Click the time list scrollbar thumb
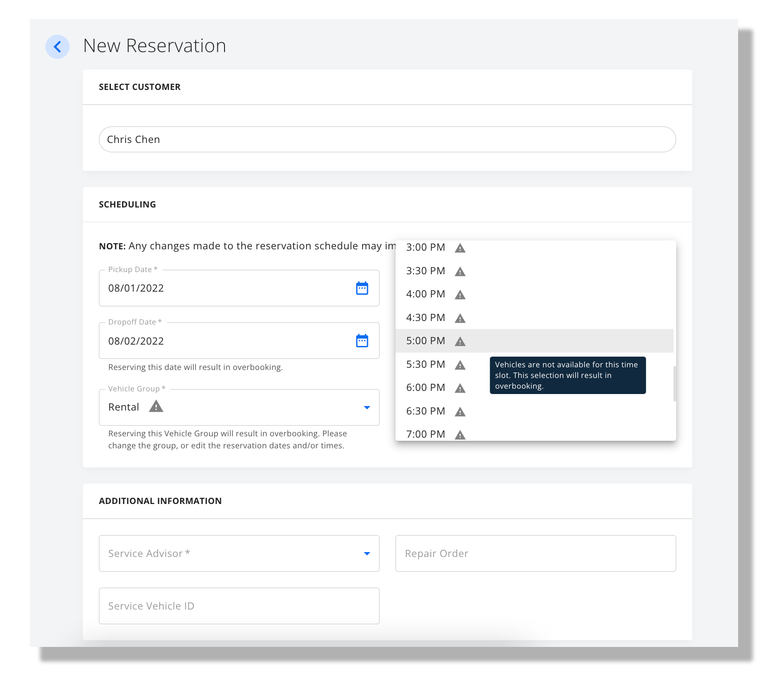 coord(675,384)
